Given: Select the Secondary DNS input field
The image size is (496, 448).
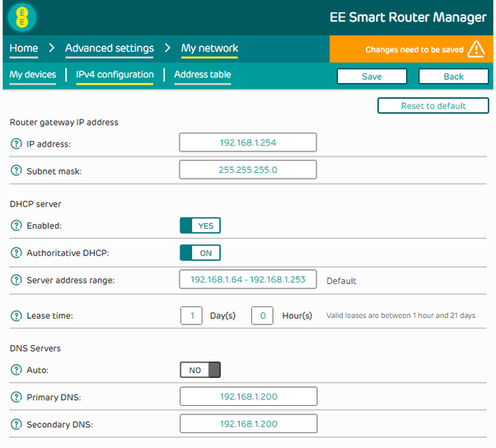Looking at the screenshot, I should click(248, 423).
